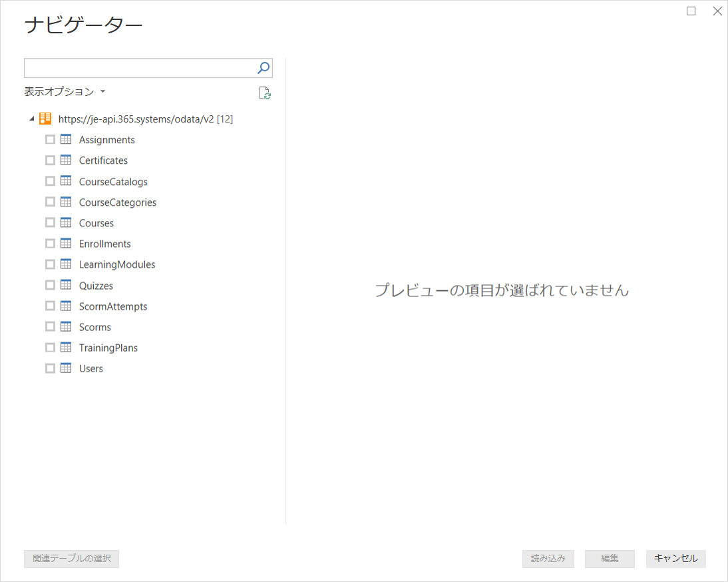Image resolution: width=728 pixels, height=582 pixels.
Task: Open the 表示オプション dropdown
Action: 65,91
